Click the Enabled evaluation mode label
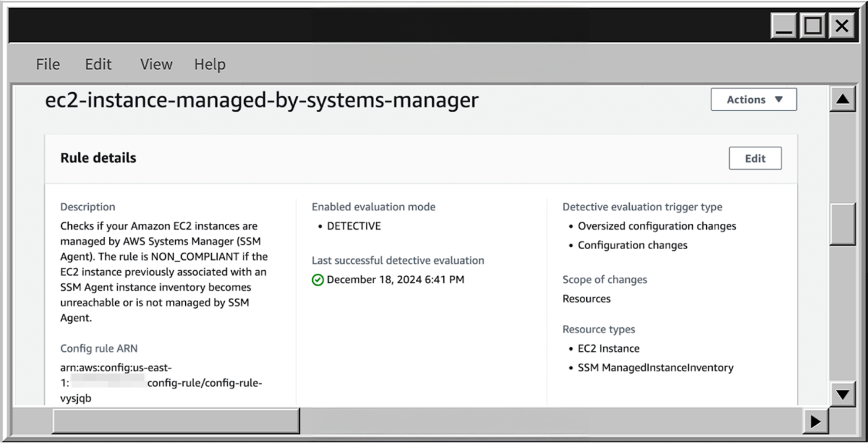 coord(373,207)
